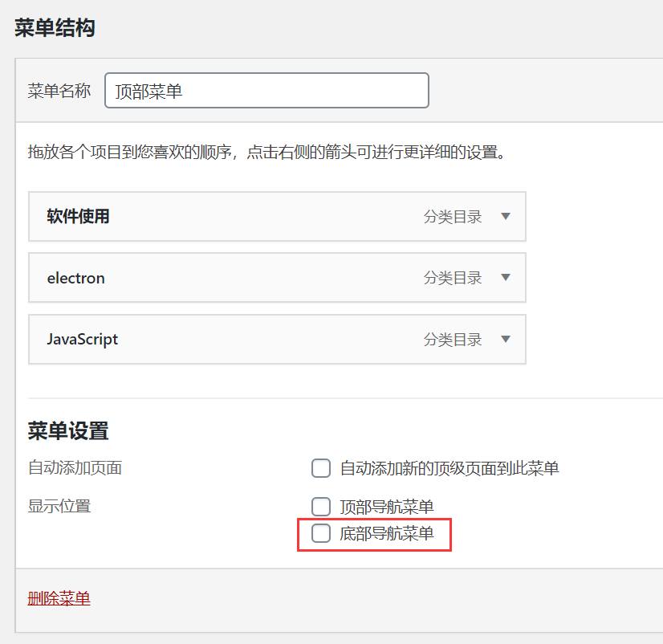
Task: Click the 菜单结构 heading
Action: (55, 28)
